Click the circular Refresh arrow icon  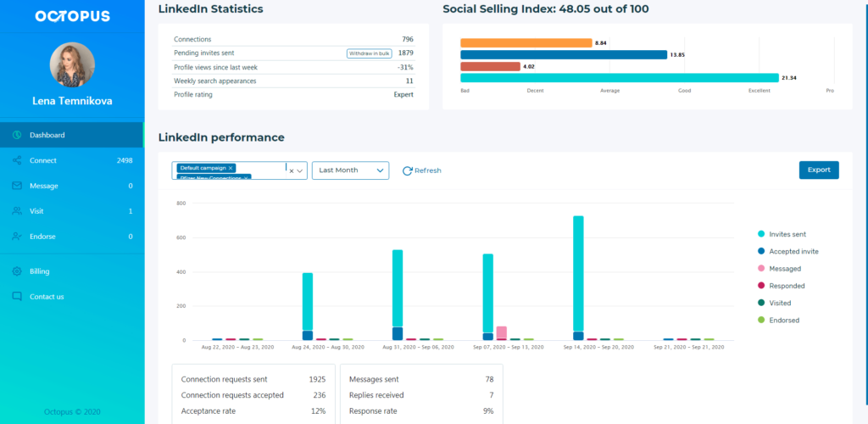point(407,170)
